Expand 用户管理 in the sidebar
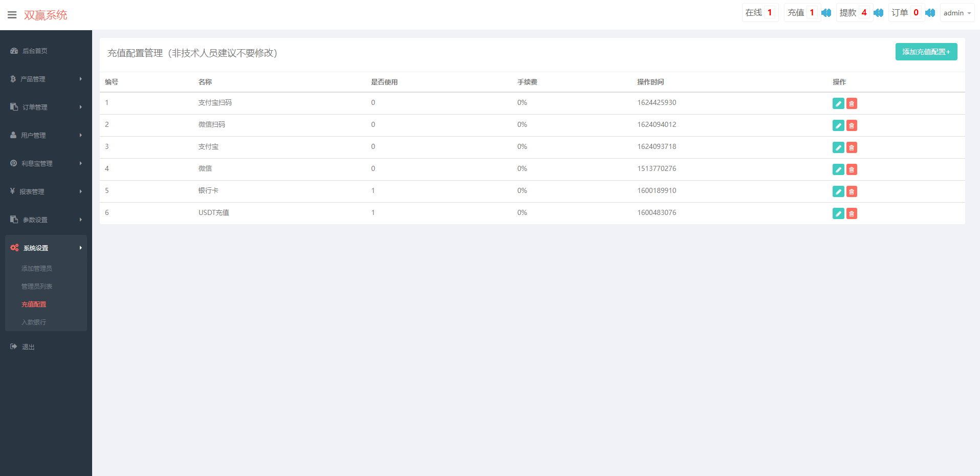The width and height of the screenshot is (980, 476). 46,135
